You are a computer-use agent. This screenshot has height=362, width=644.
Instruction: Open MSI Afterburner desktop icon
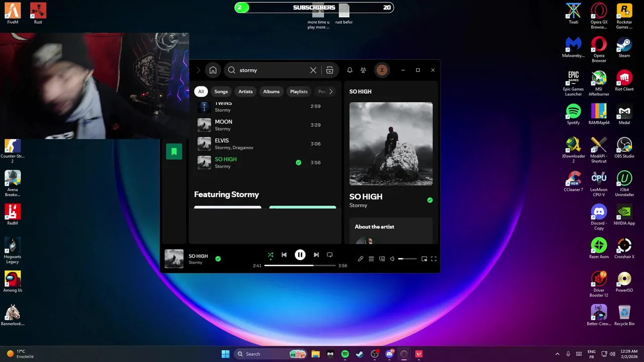[599, 83]
